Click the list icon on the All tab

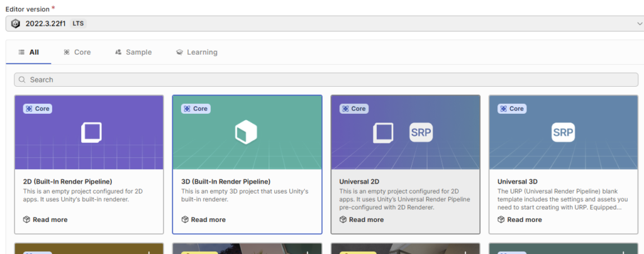tap(22, 52)
